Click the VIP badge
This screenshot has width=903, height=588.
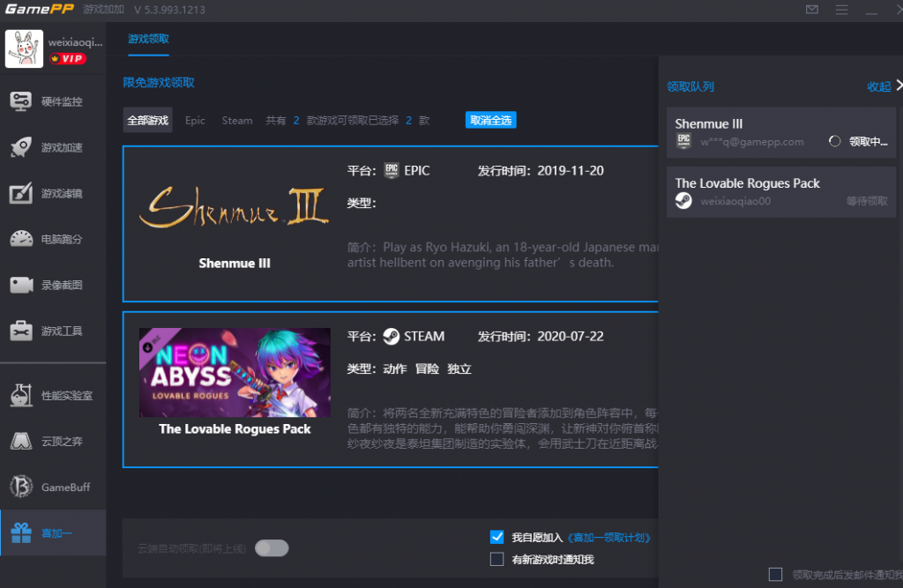coord(67,59)
